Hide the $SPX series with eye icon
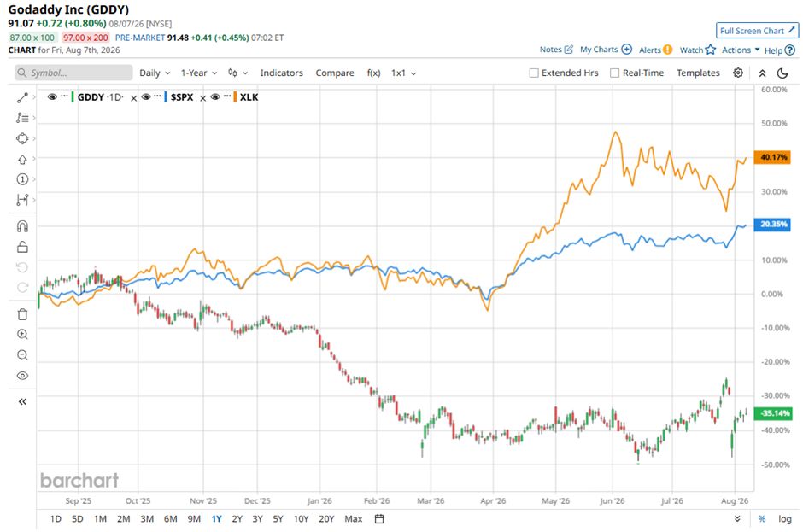 tap(146, 96)
